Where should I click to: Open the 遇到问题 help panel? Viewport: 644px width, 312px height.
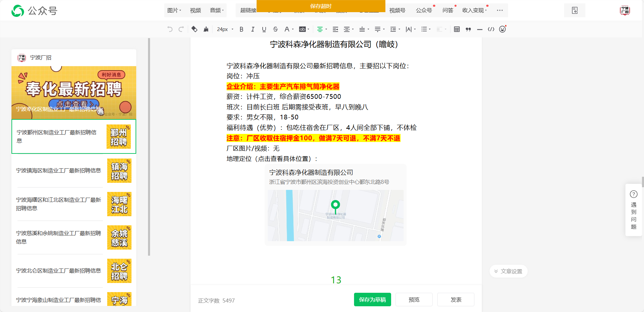click(x=634, y=210)
